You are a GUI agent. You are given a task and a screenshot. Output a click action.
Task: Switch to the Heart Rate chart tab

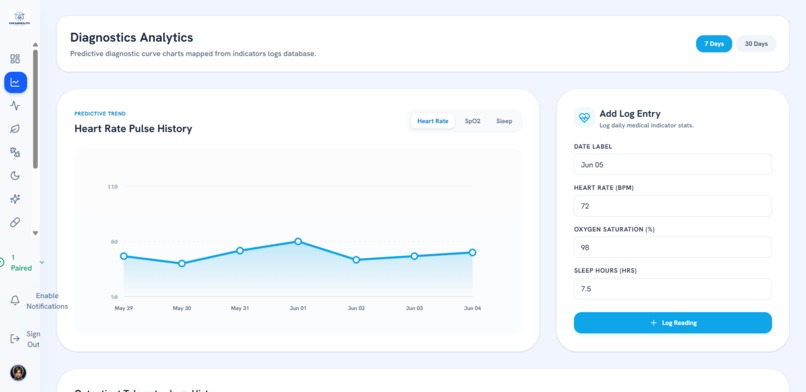[x=433, y=121]
